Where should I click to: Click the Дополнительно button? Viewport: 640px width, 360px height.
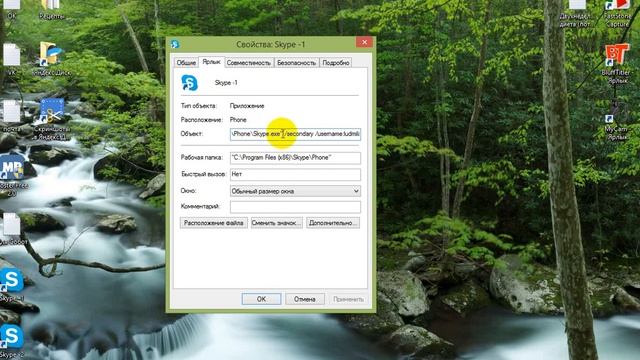click(333, 223)
